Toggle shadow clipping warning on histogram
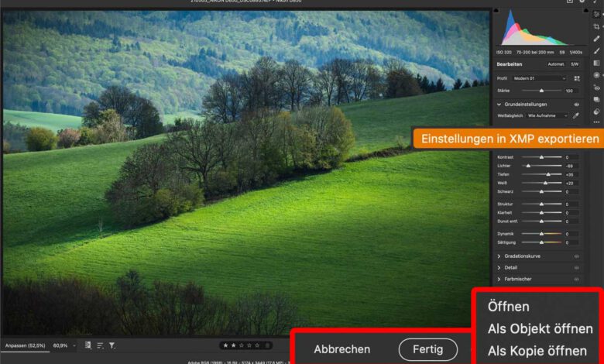 click(x=496, y=11)
